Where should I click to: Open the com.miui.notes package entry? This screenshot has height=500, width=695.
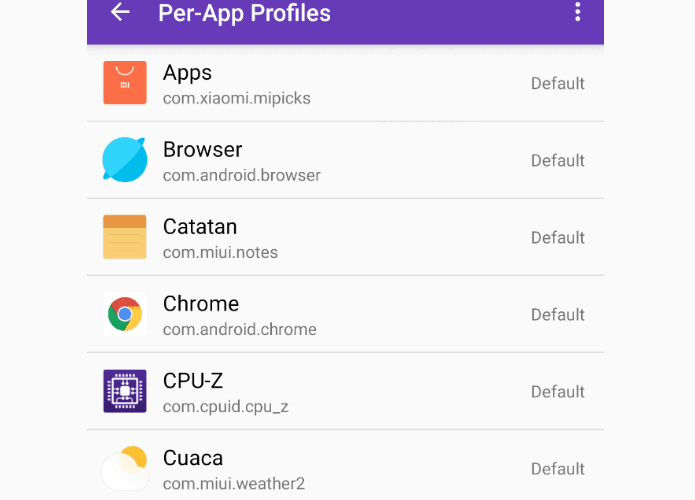click(x=220, y=253)
